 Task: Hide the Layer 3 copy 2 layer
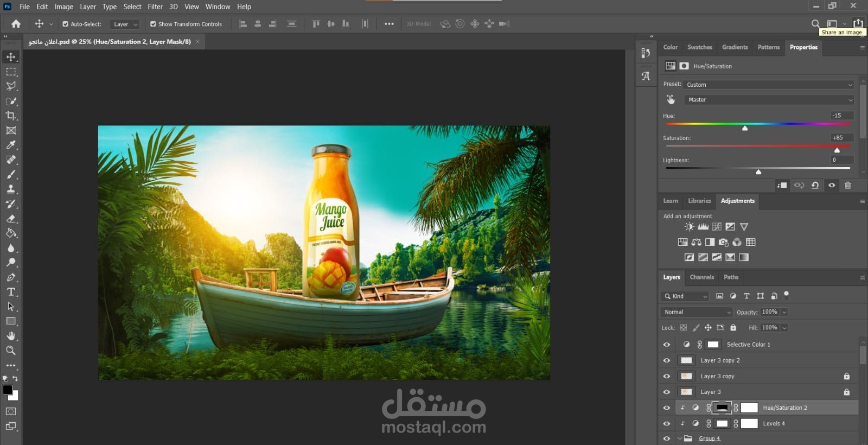point(667,360)
